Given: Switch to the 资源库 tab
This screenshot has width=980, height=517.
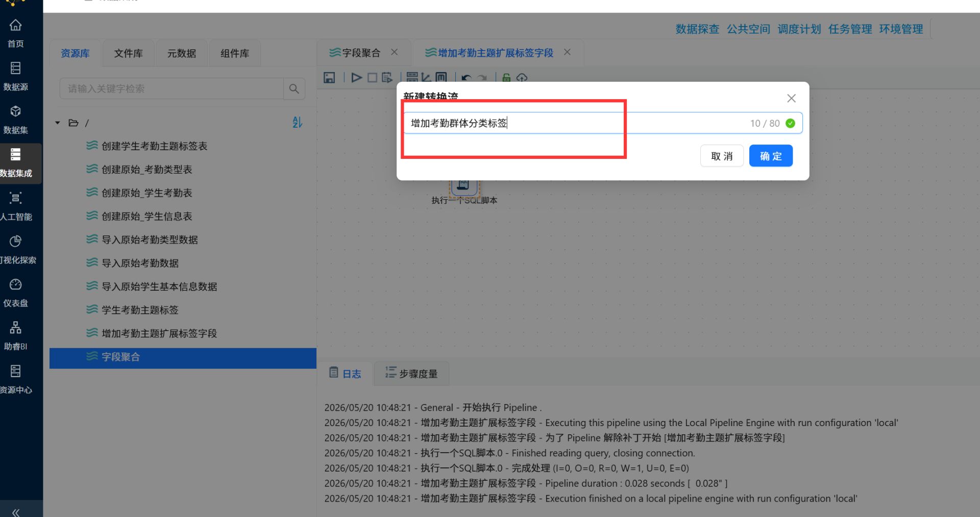Looking at the screenshot, I should pyautogui.click(x=76, y=53).
